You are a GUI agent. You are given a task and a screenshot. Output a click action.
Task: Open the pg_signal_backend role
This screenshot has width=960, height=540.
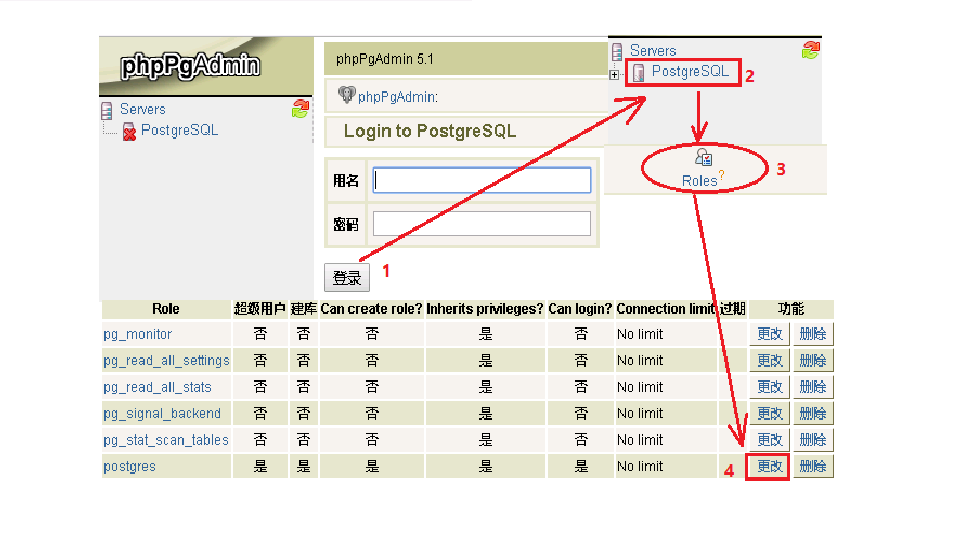tap(162, 413)
